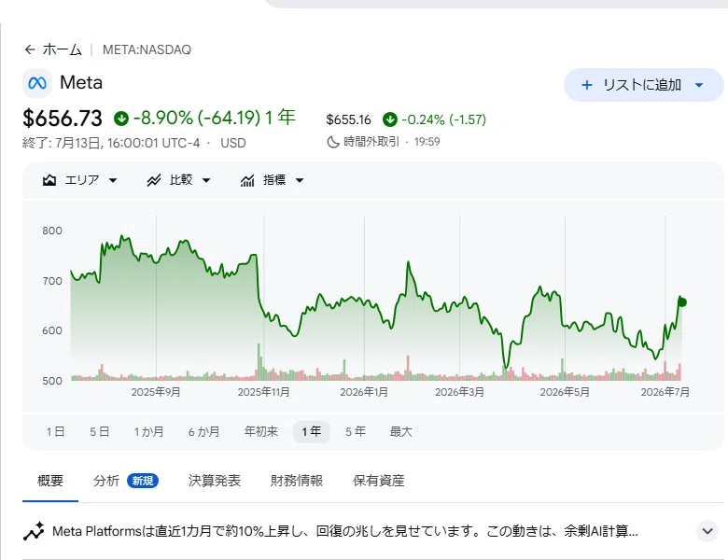The image size is (728, 560).
Task: Click the USD currency label
Action: 233,143
